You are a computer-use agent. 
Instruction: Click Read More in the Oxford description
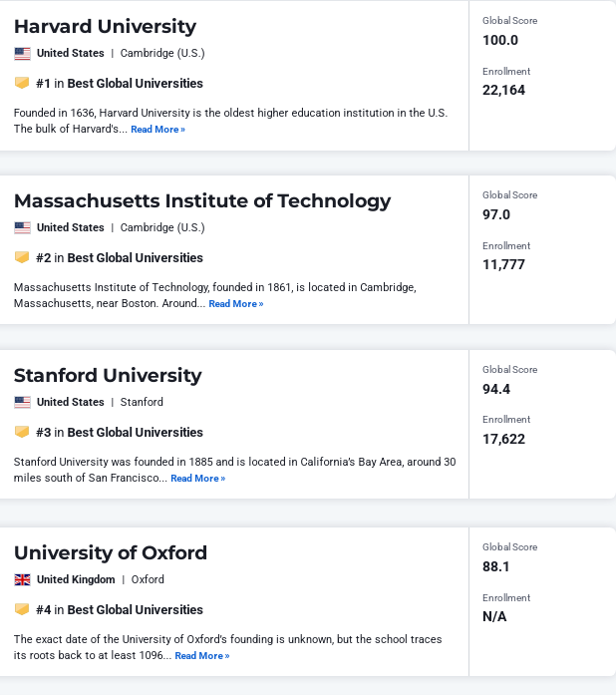point(202,656)
